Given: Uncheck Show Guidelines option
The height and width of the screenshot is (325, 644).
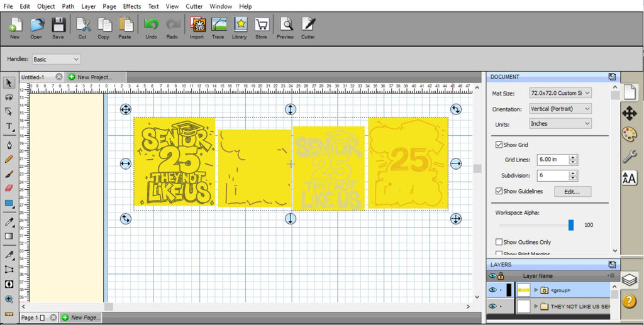Looking at the screenshot, I should pos(499,192).
